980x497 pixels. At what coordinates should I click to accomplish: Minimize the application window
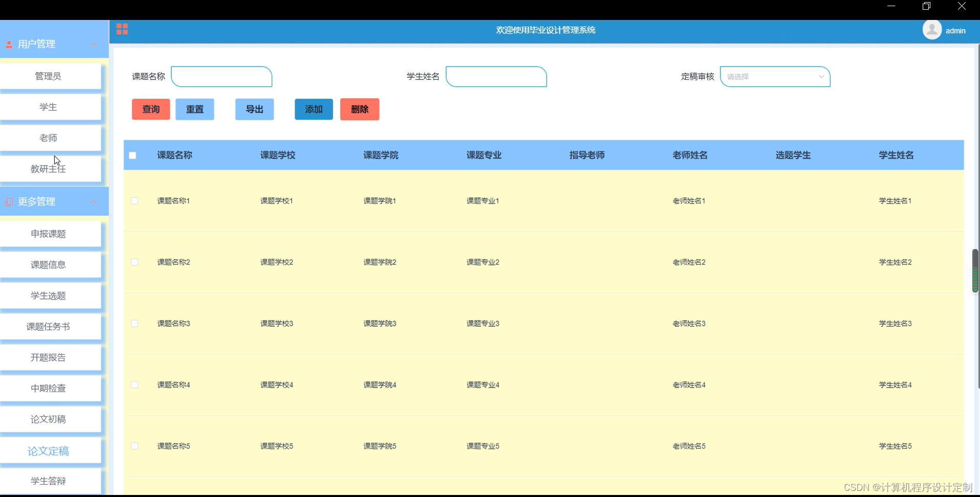891,6
